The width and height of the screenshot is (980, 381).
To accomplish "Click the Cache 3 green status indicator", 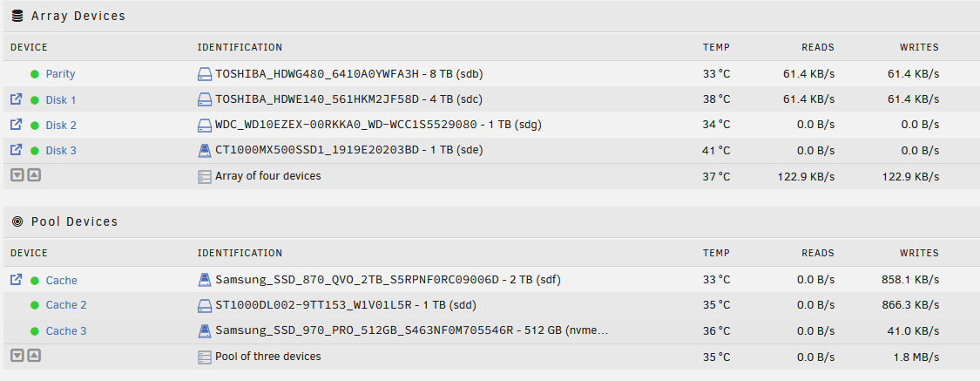I will (x=35, y=330).
